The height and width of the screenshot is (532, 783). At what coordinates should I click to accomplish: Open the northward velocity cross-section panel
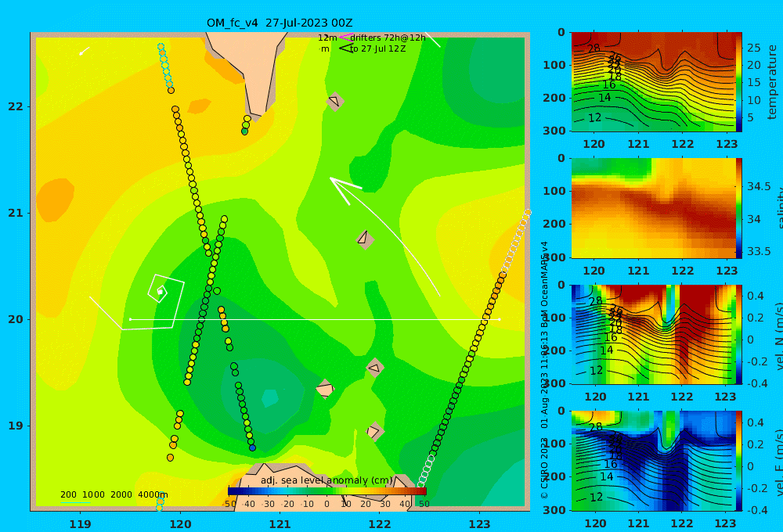[x=653, y=334]
